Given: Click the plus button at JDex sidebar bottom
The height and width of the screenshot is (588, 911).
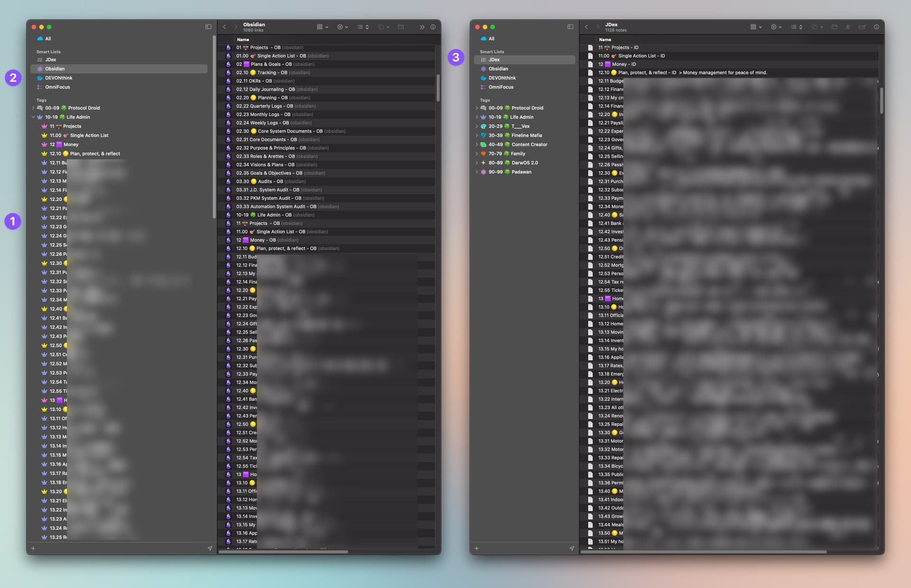Looking at the screenshot, I should coord(476,548).
